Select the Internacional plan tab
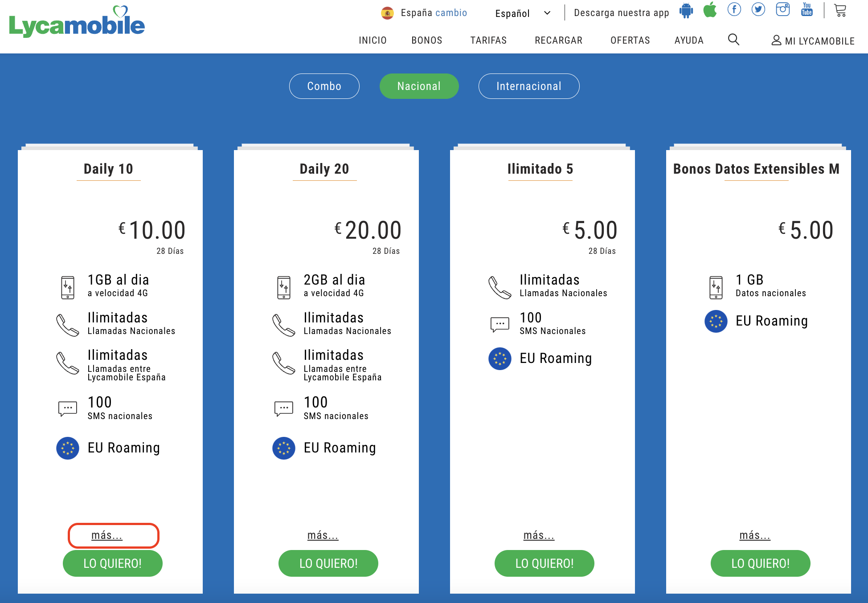The width and height of the screenshot is (868, 603). (529, 86)
